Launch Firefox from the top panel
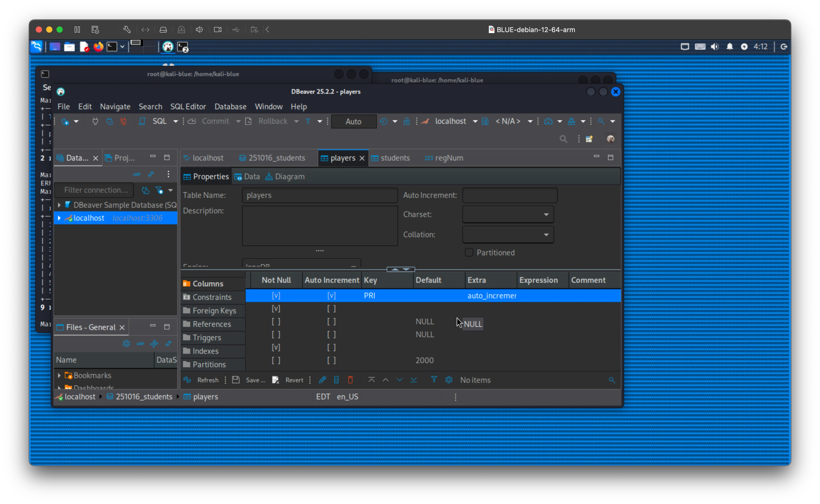 (98, 47)
